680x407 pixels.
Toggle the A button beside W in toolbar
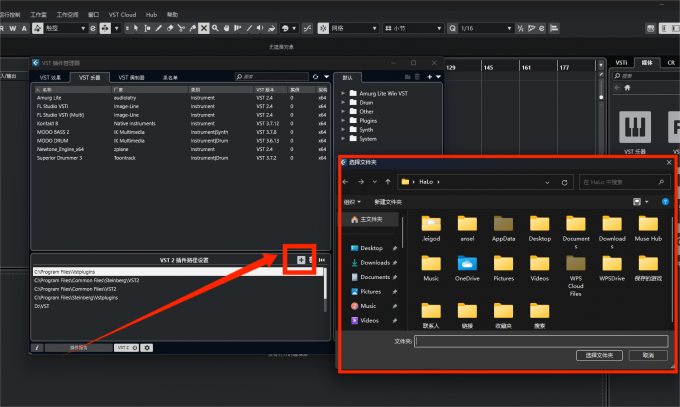point(24,28)
